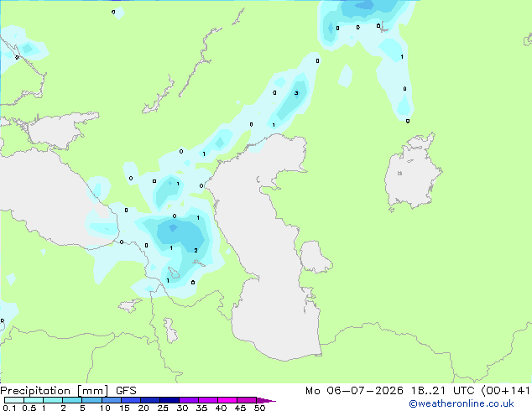The height and width of the screenshot is (411, 532).
Task: Open the weatheronline.co.uk copyright link
Action: click(x=462, y=403)
